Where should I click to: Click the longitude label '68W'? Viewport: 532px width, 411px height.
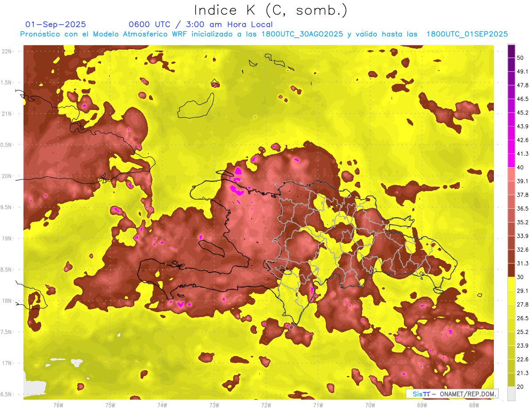[x=474, y=405]
